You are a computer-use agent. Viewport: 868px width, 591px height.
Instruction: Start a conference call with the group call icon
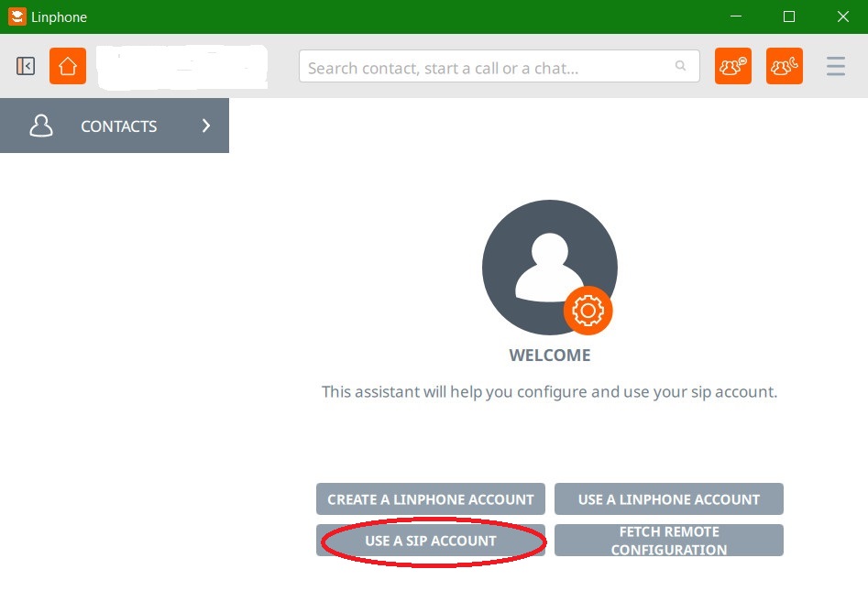[x=784, y=66]
